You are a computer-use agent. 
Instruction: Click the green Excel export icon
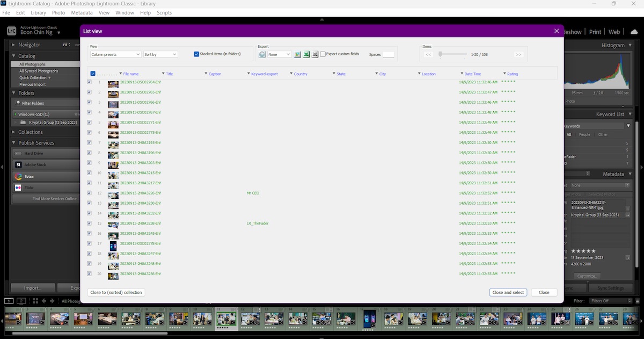(306, 54)
